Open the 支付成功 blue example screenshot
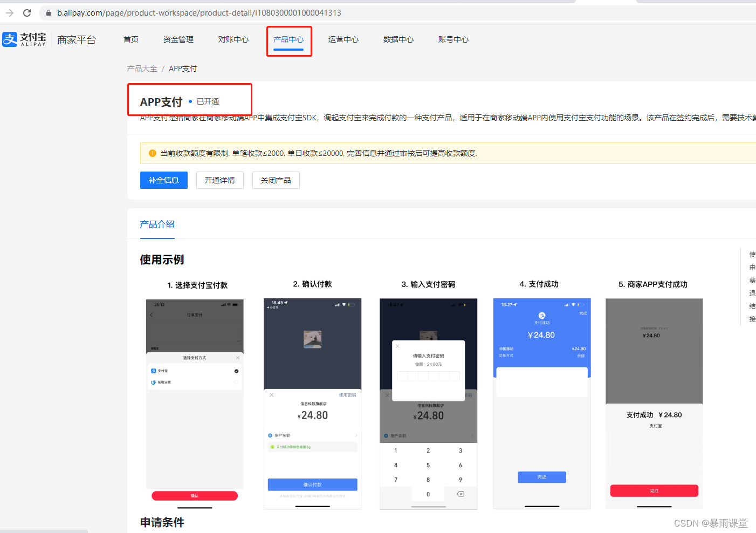 (x=542, y=404)
